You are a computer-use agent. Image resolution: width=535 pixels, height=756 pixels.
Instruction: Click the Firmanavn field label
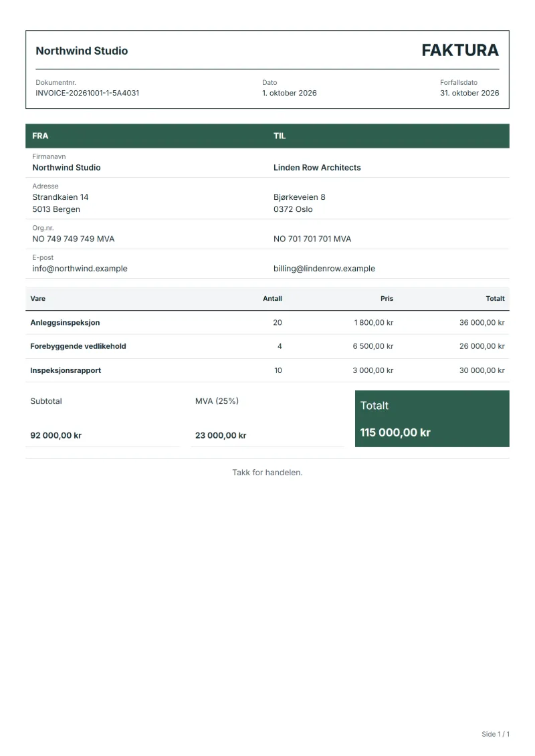pyautogui.click(x=49, y=156)
